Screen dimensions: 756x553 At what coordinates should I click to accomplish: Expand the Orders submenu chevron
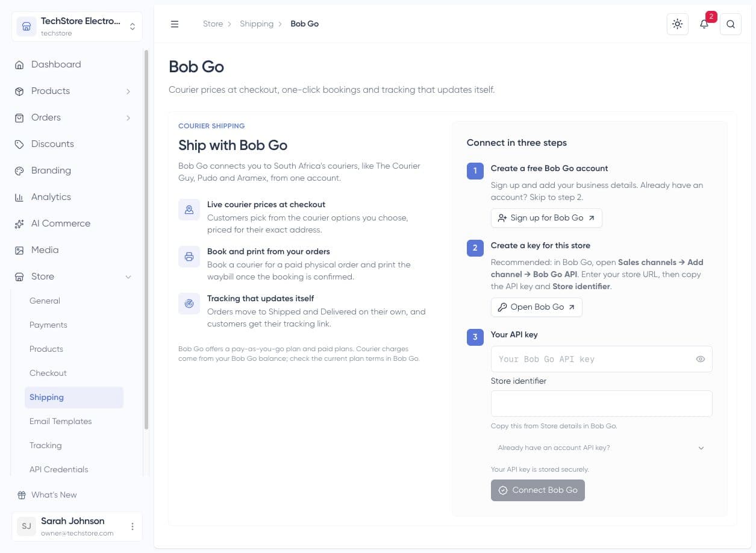point(128,117)
